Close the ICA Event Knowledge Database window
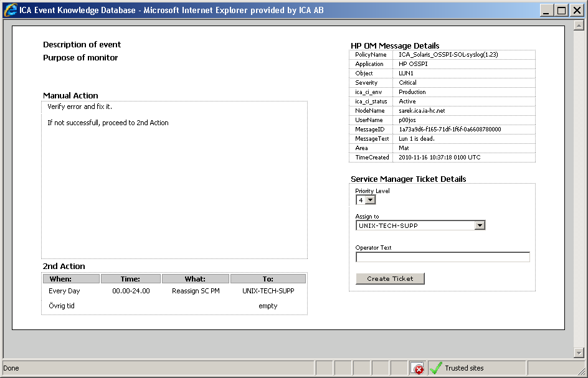The width and height of the screenshot is (588, 378). pyautogui.click(x=577, y=11)
